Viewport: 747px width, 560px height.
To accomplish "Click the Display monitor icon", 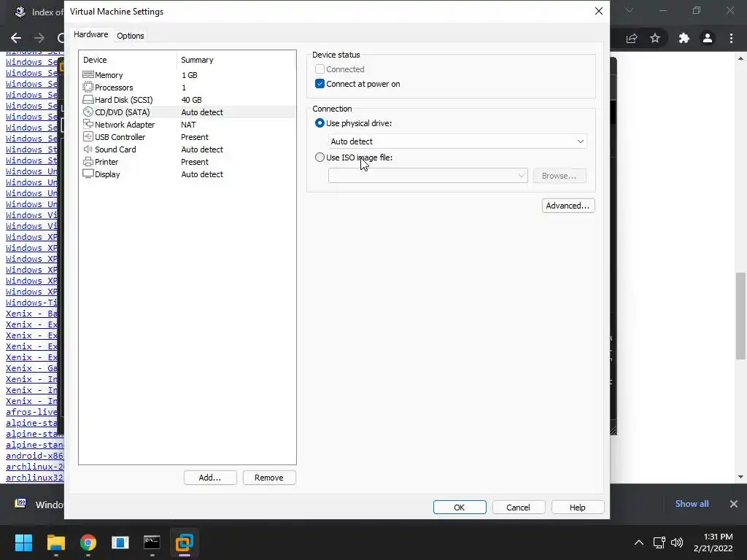I will pos(88,174).
